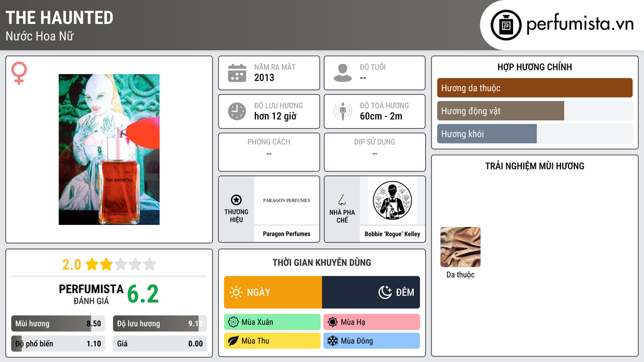Click the person silhouette icon for Độ tuổi

click(x=343, y=73)
